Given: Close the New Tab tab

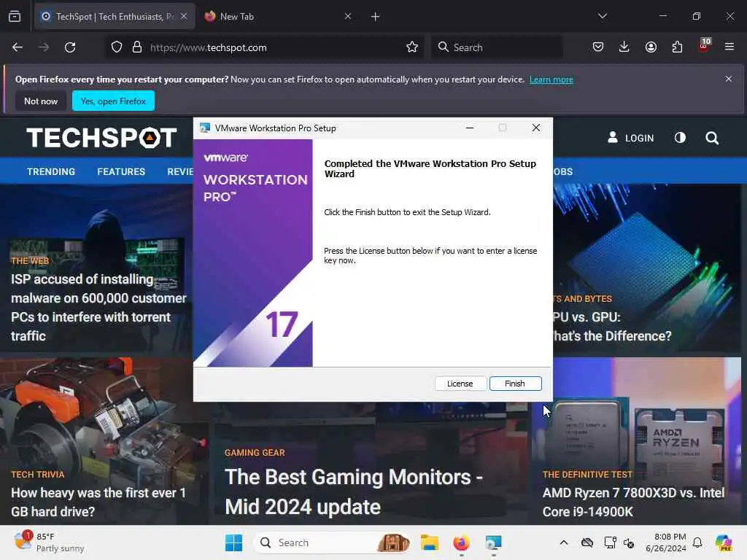Looking at the screenshot, I should 348,17.
